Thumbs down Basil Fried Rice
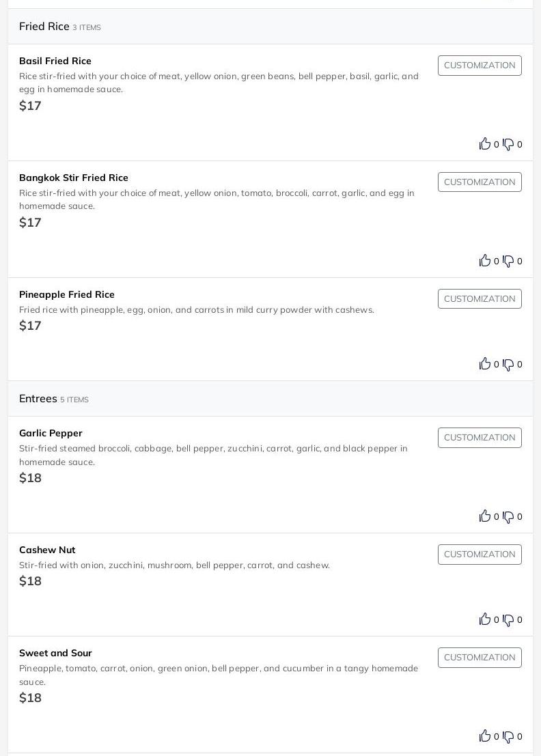This screenshot has height=756, width=541. [x=508, y=144]
